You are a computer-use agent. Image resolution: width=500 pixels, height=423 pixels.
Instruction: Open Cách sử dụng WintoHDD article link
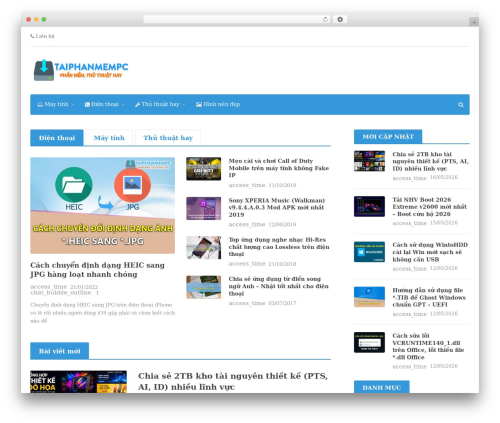tap(430, 252)
